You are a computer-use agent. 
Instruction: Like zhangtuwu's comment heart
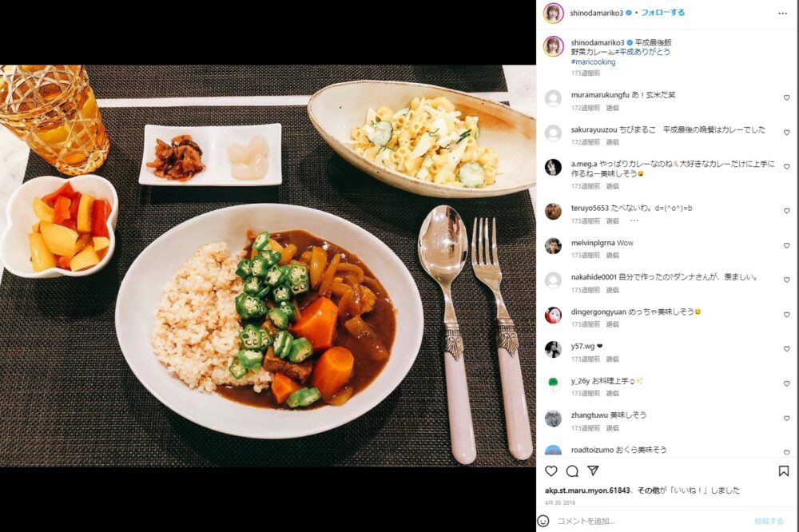[786, 419]
